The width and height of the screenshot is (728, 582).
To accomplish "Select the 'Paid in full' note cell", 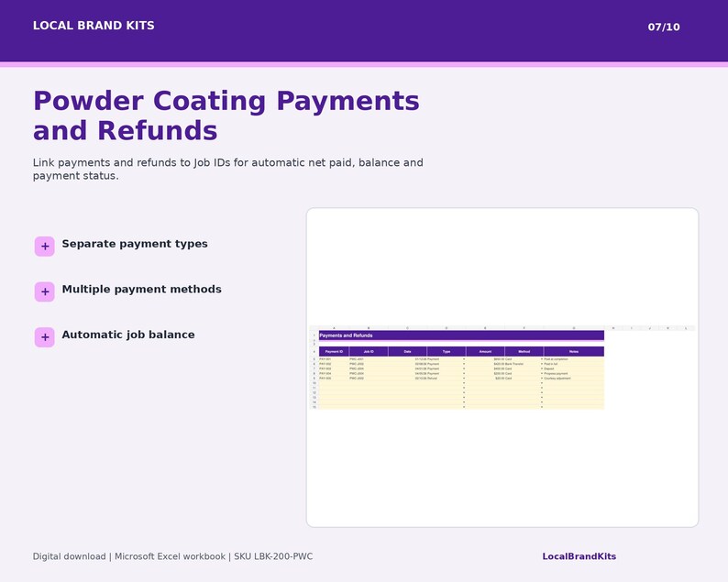I will point(574,364).
